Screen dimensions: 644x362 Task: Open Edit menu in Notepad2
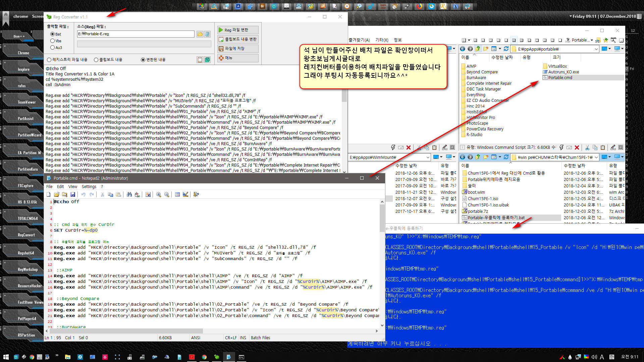pyautogui.click(x=60, y=187)
